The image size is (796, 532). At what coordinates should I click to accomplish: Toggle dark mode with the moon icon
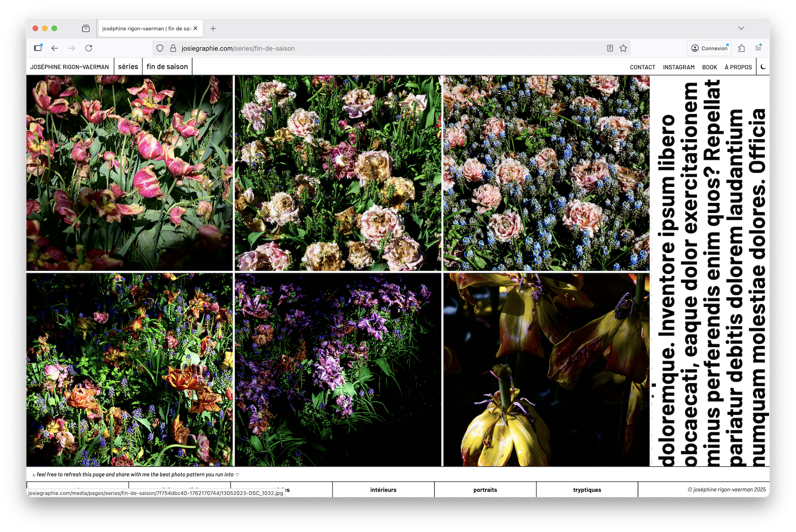(x=763, y=67)
